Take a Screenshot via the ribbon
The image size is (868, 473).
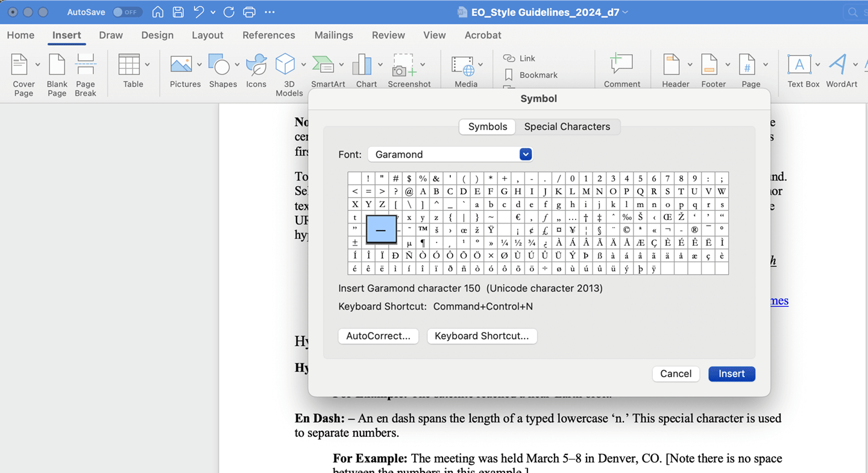click(x=409, y=70)
